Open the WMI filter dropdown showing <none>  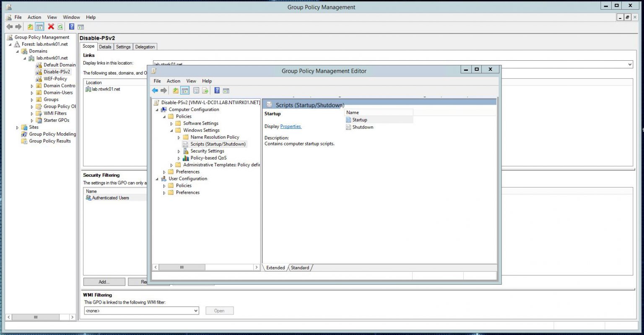pos(195,310)
